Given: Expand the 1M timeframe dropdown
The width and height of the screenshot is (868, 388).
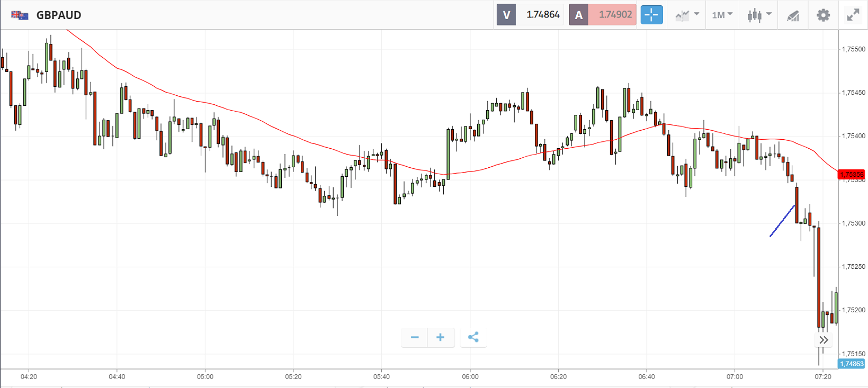Looking at the screenshot, I should coord(722,15).
